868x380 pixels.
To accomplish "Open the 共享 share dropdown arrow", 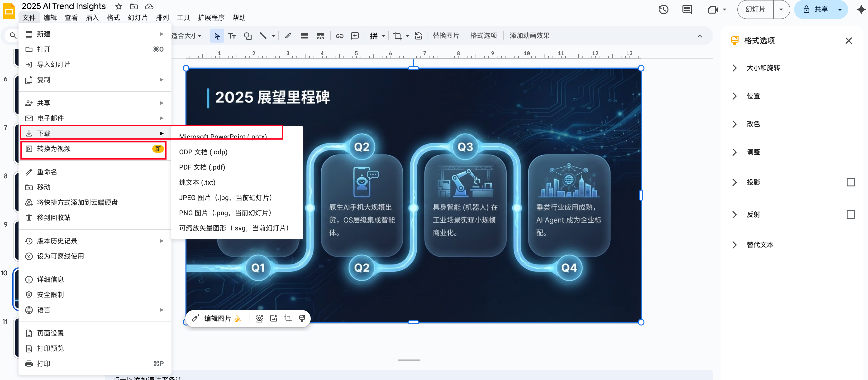I will [x=840, y=10].
